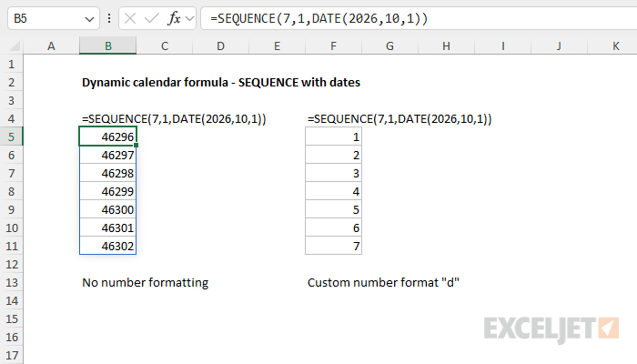Image resolution: width=637 pixels, height=364 pixels.
Task: Select column F header
Action: (x=334, y=45)
